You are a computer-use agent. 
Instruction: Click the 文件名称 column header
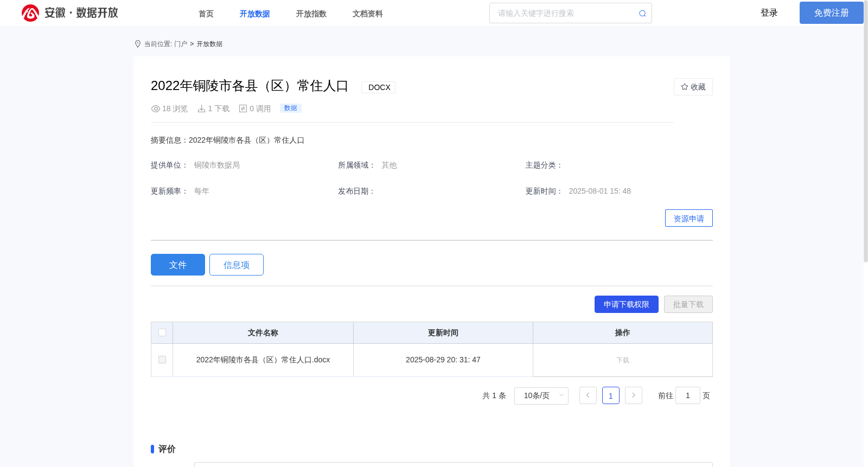click(x=263, y=332)
